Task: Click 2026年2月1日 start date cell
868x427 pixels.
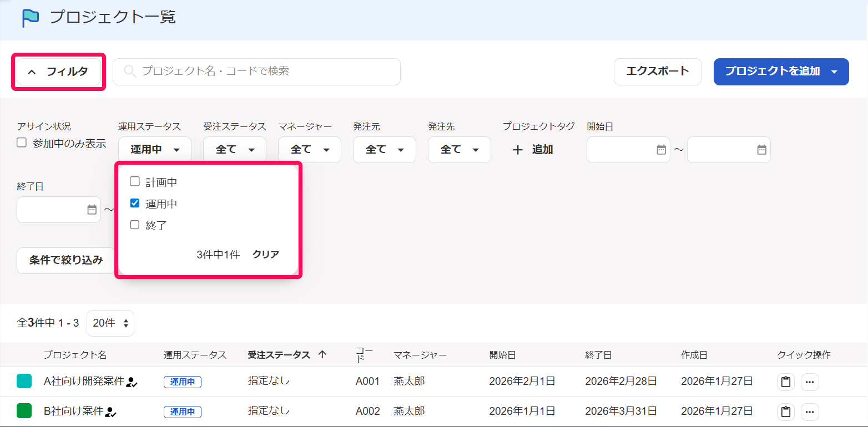Action: [x=522, y=382]
